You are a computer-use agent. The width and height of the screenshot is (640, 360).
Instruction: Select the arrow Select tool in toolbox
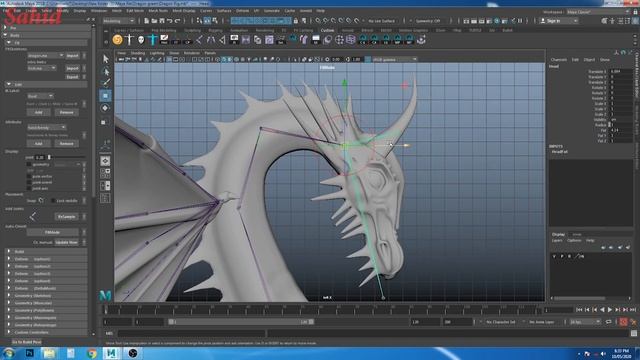click(x=105, y=59)
